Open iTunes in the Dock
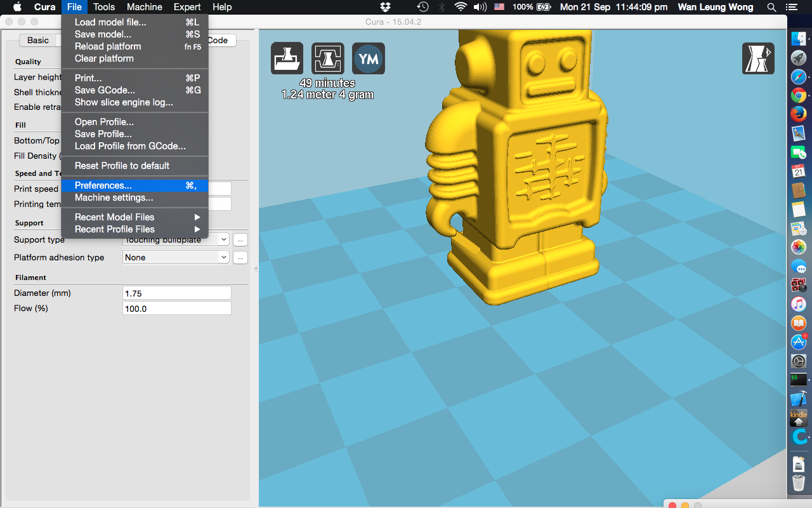 [x=798, y=304]
